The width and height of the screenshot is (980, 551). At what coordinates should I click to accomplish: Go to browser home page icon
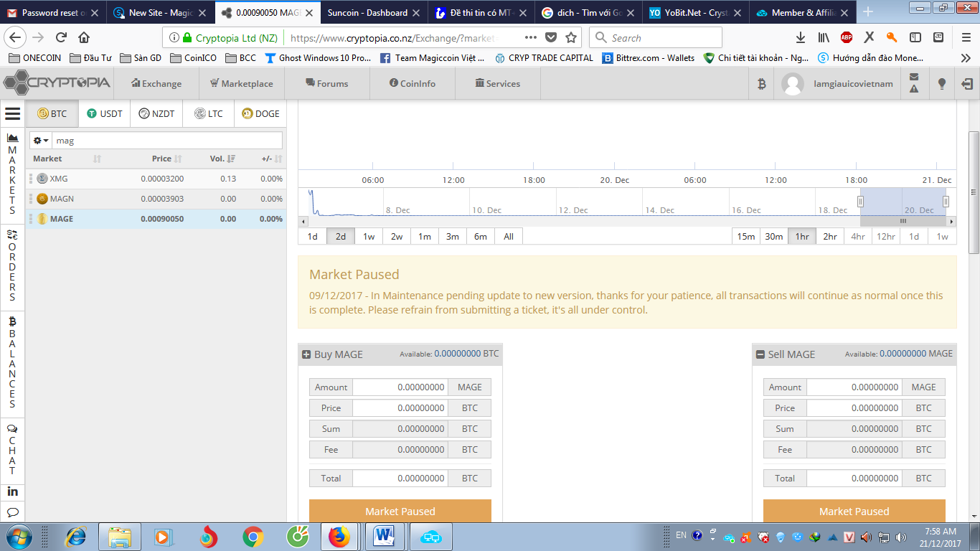point(84,38)
